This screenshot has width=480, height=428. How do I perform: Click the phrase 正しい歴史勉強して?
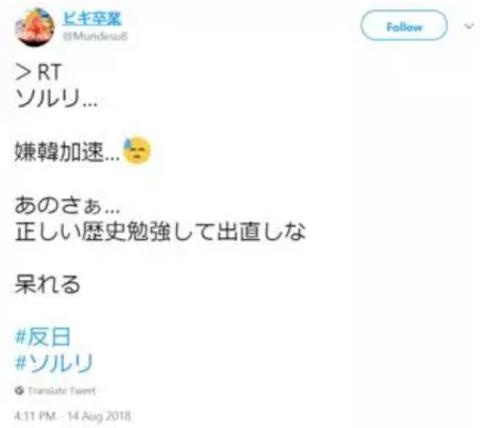tap(114, 231)
